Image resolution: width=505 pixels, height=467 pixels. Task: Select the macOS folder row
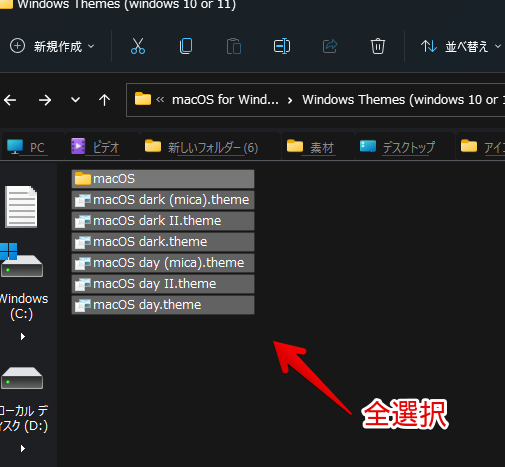point(163,179)
